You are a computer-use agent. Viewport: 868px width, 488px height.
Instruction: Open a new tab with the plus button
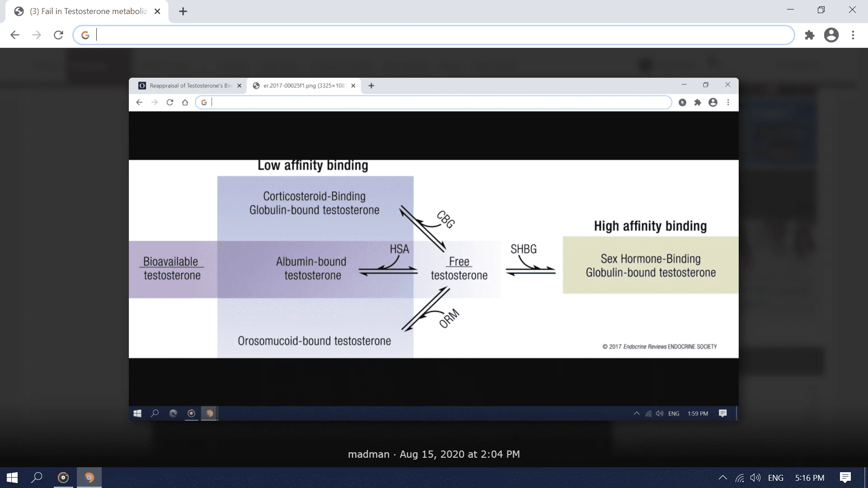pos(183,11)
